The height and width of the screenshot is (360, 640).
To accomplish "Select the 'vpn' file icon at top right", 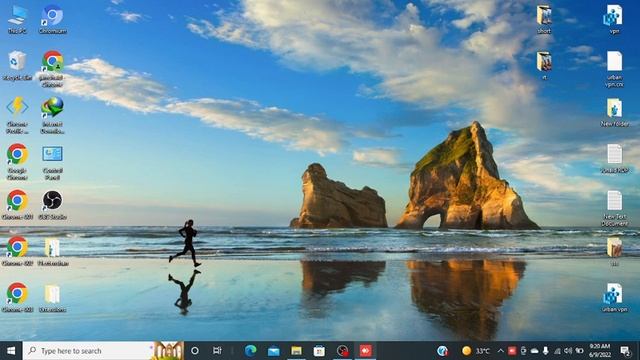I will click(x=614, y=19).
